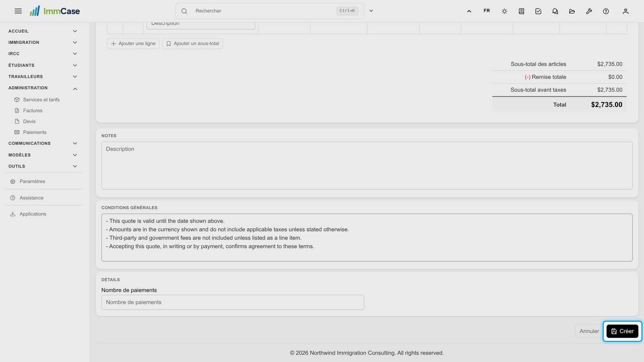Open the tasks checkbox icon in top bar
This screenshot has height=362, width=644.
tap(538, 11)
